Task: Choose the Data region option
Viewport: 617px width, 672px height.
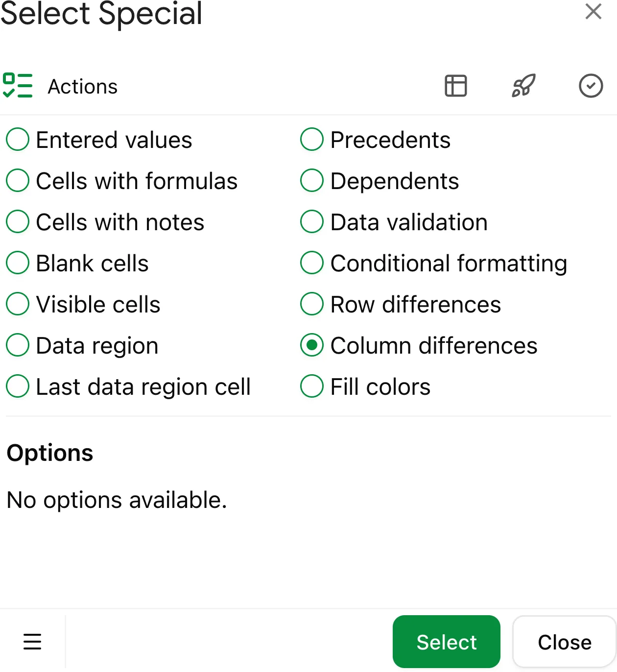Action: [17, 345]
